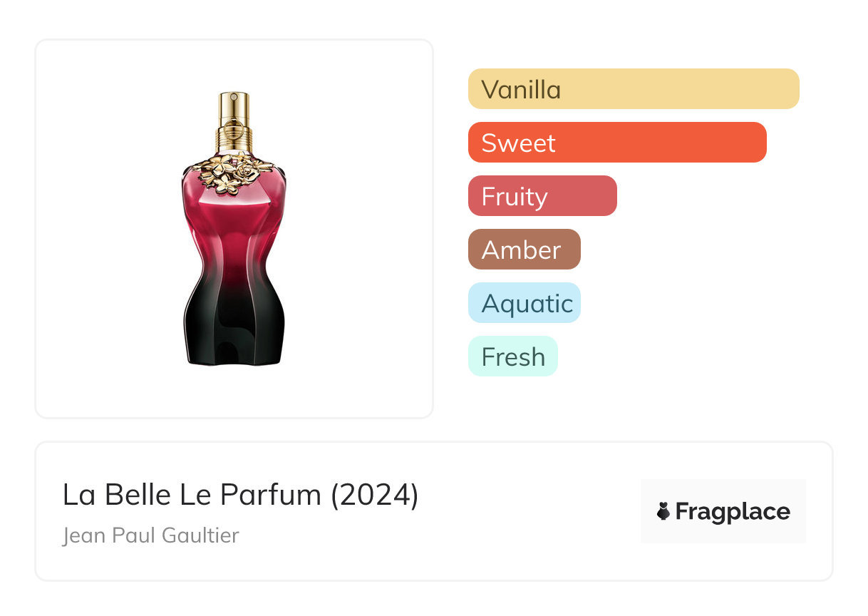The width and height of the screenshot is (868, 616).
Task: Select the orange Sweet accord bar
Action: [x=616, y=143]
